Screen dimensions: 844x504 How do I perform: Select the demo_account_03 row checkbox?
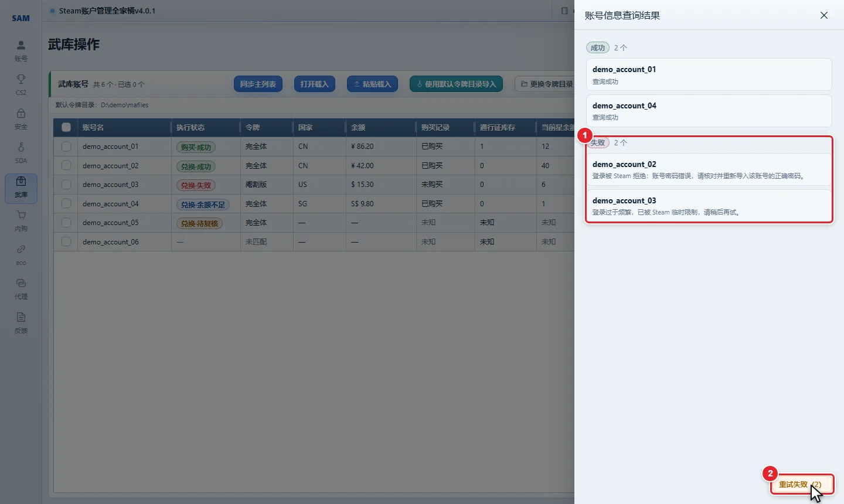[66, 185]
